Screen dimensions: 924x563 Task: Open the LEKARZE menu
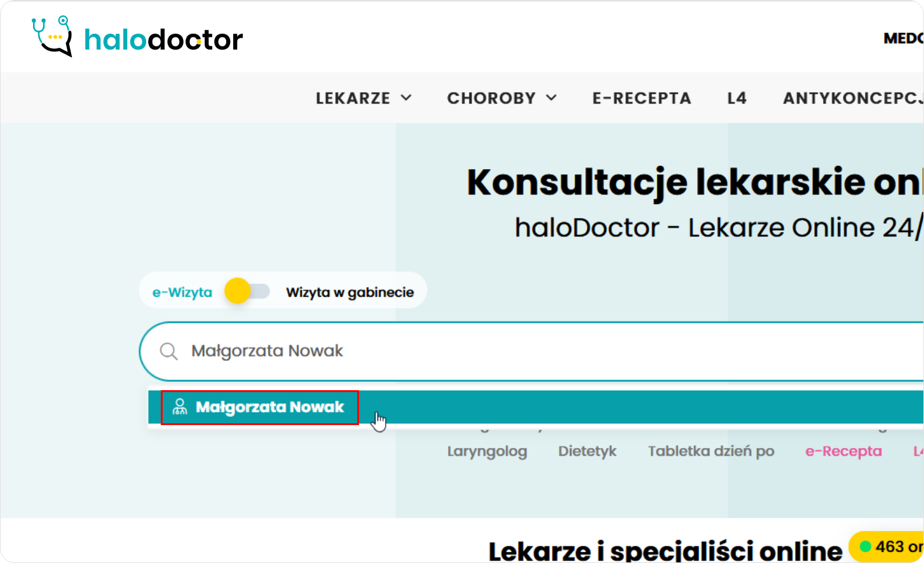click(364, 98)
